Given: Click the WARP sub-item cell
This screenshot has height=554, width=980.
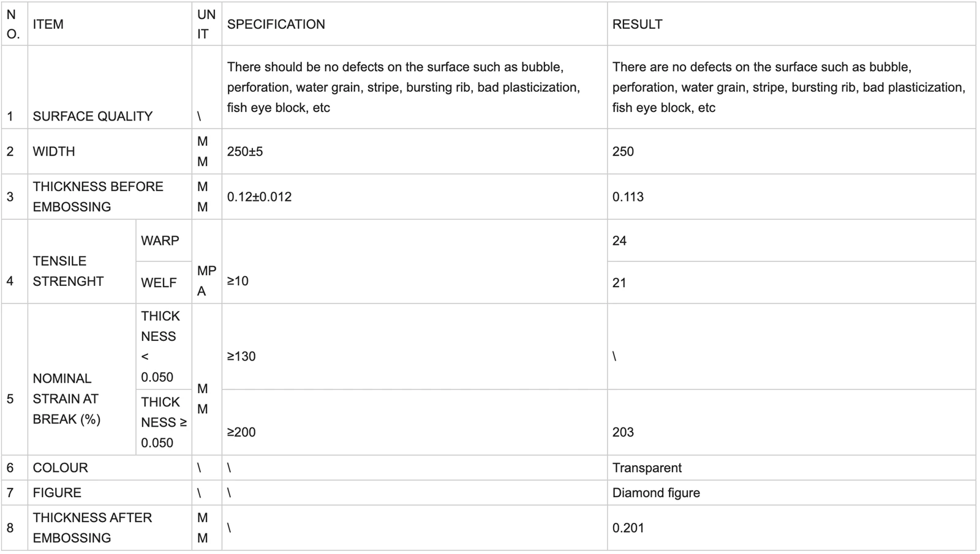Looking at the screenshot, I should coord(164,241).
